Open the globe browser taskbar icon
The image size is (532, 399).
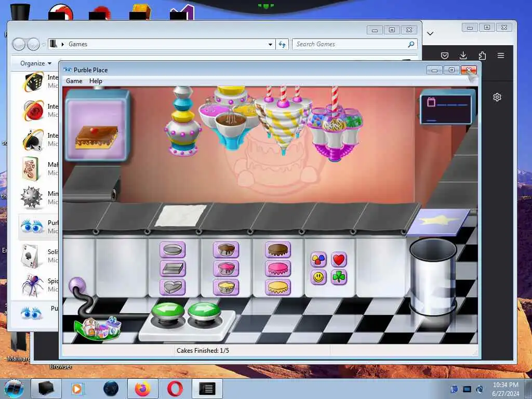pyautogui.click(x=111, y=389)
